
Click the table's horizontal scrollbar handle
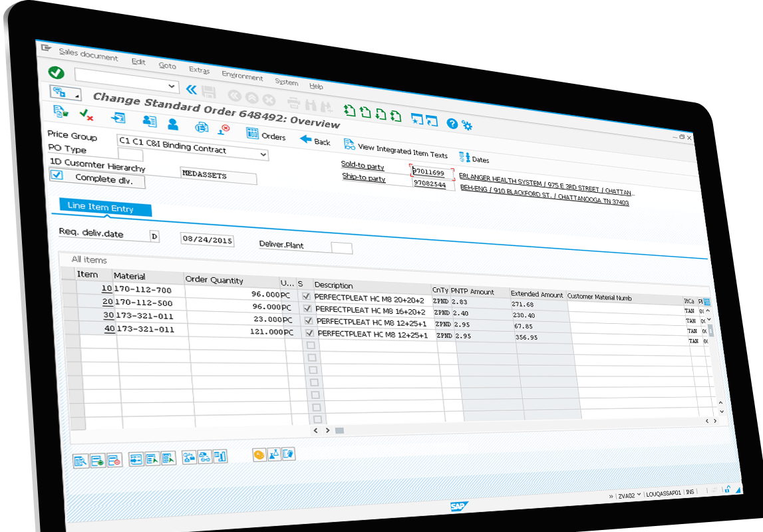tap(339, 431)
